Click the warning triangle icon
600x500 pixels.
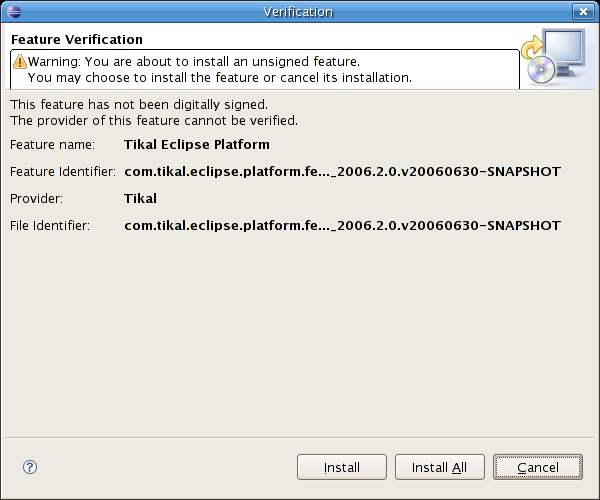20,61
